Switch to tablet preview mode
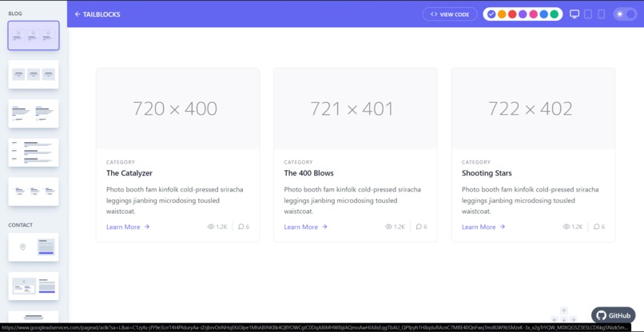The height and width of the screenshot is (332, 644). (588, 14)
